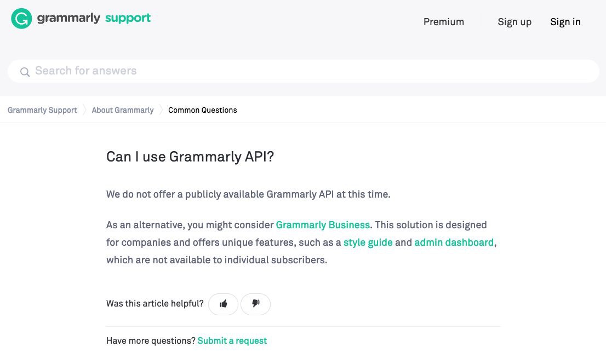Click the Can I use Grammarly API heading
The image size is (606, 364).
(x=190, y=157)
